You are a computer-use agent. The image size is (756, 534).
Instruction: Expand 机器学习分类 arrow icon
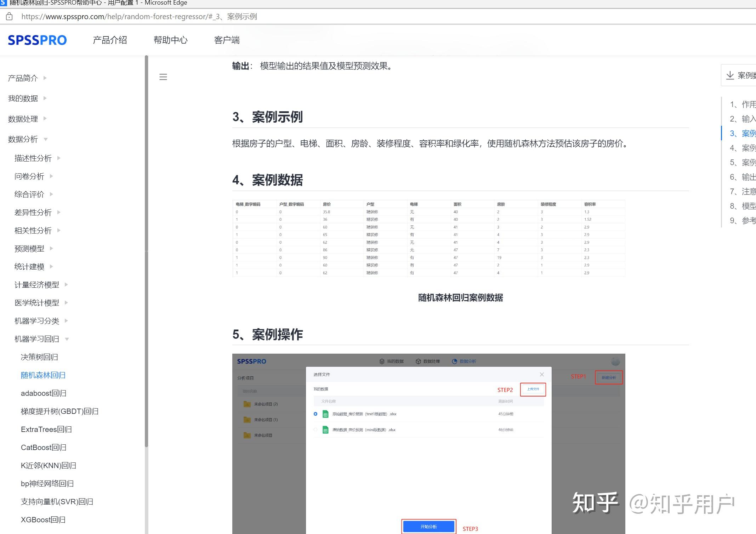66,321
